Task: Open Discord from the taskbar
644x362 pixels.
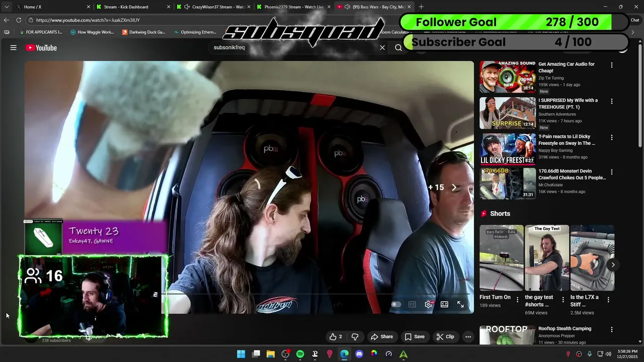Action: tap(359, 354)
